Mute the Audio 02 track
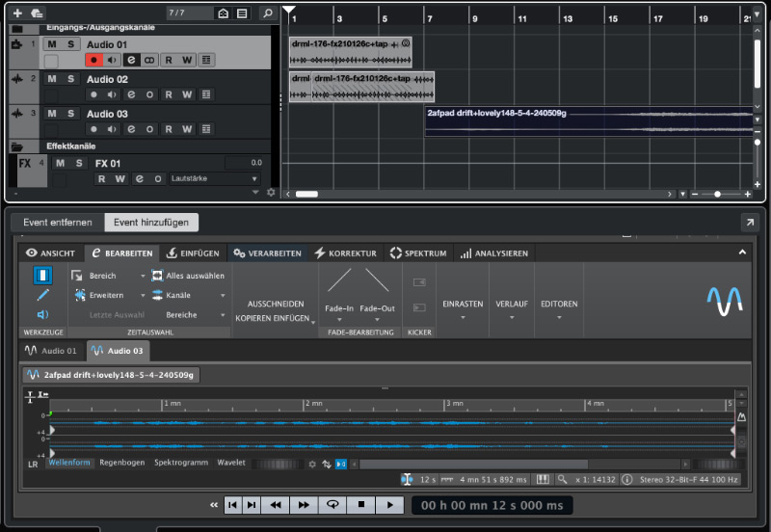 pyautogui.click(x=52, y=79)
